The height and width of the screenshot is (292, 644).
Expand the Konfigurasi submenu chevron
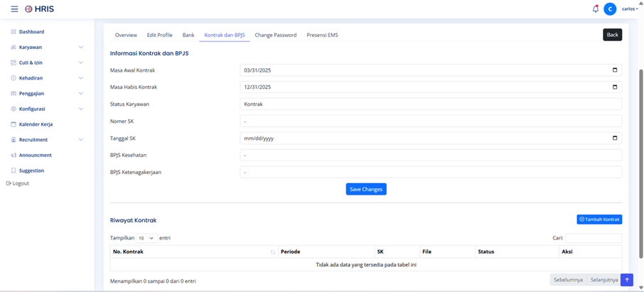point(81,109)
